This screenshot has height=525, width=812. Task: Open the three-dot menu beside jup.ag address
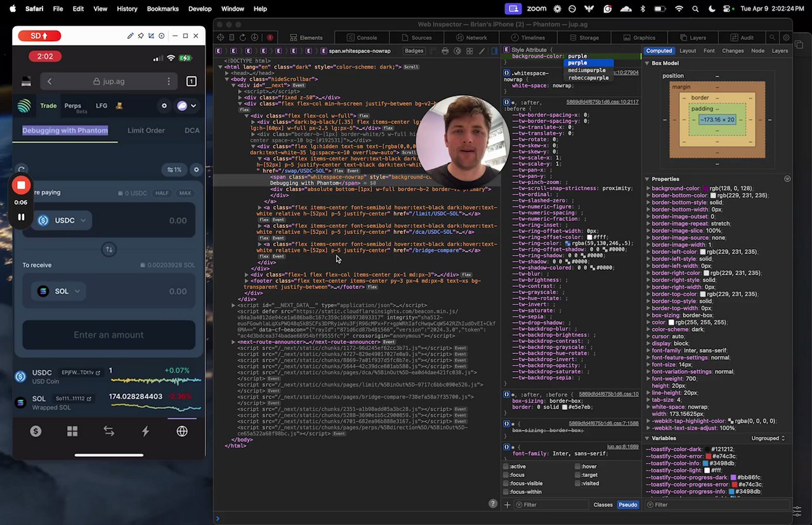click(169, 81)
